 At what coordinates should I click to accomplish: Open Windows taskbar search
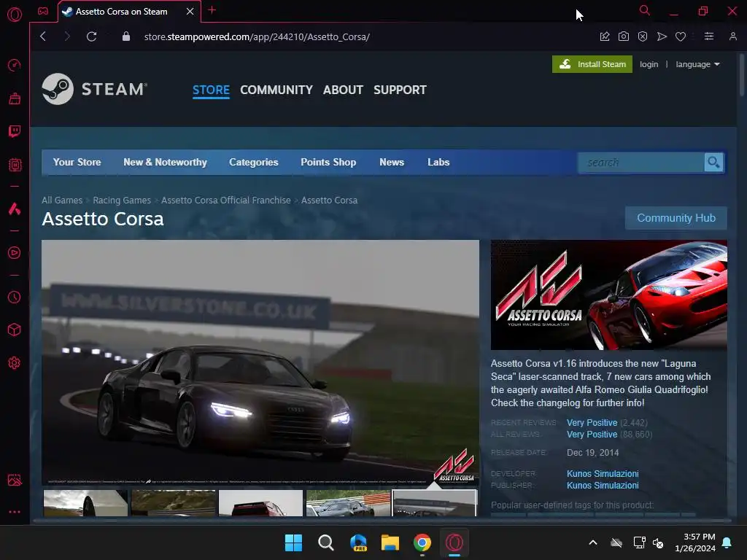326,542
